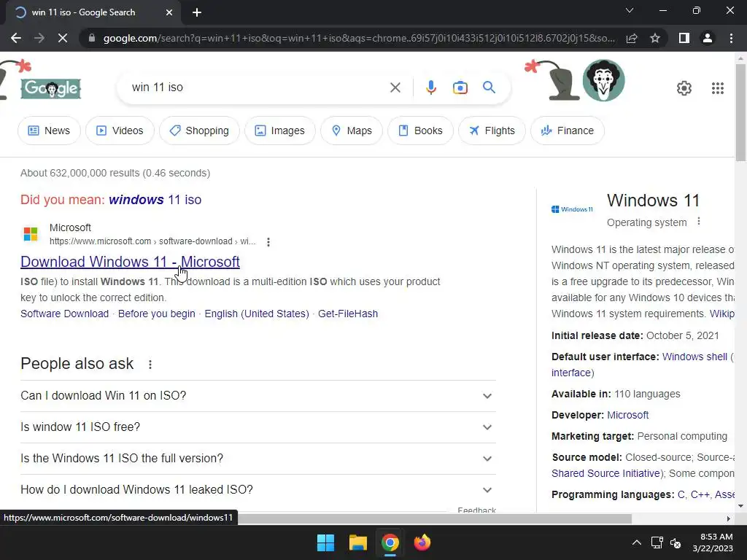This screenshot has width=747, height=560.
Task: Open 'Download Windows 11 - Microsoft' result
Action: (x=130, y=262)
